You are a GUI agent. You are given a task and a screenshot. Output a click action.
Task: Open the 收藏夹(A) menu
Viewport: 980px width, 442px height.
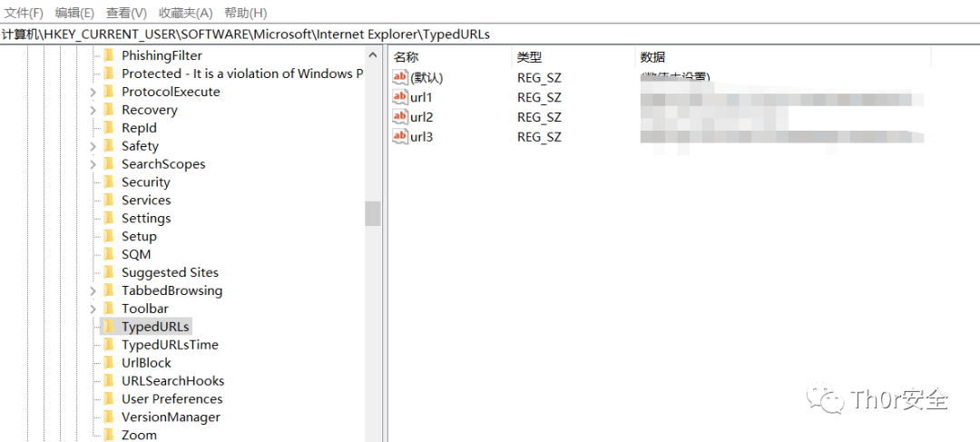(186, 13)
